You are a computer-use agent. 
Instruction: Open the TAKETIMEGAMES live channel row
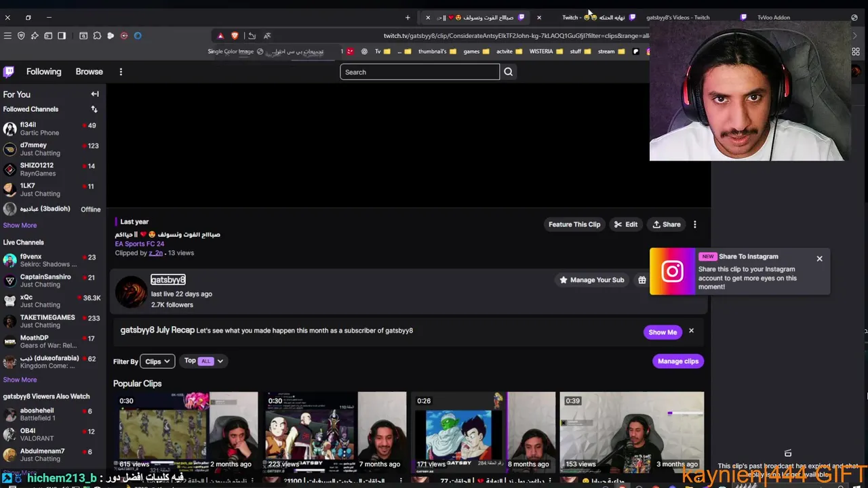(52, 321)
